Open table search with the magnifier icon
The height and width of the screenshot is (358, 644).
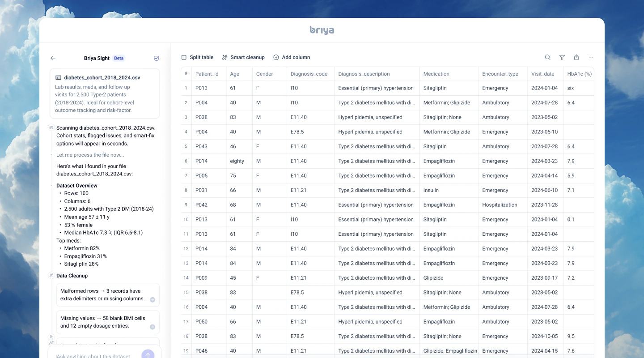coord(547,57)
